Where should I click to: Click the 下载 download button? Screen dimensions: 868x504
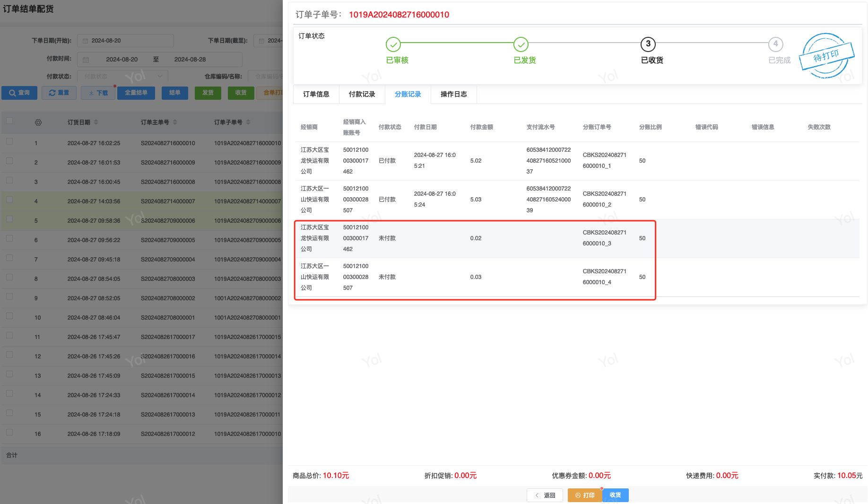pyautogui.click(x=98, y=93)
